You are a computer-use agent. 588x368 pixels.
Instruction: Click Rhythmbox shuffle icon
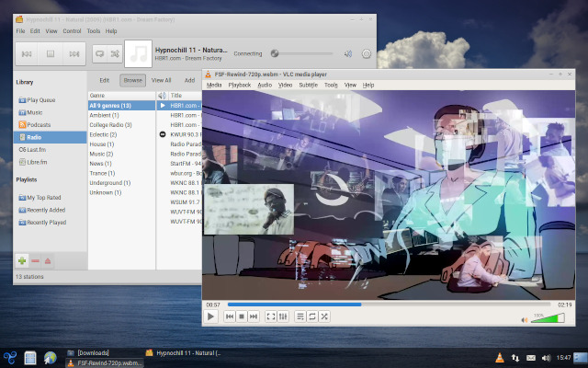point(115,54)
